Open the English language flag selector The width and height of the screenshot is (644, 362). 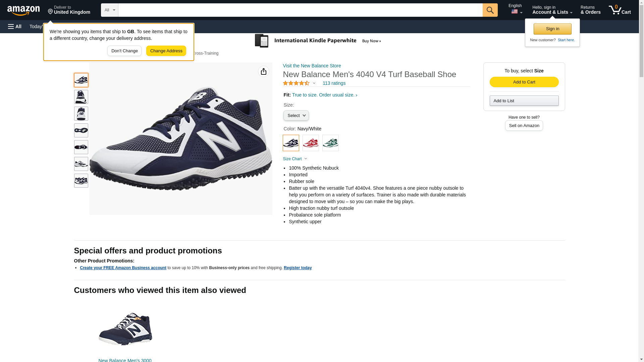click(x=516, y=10)
